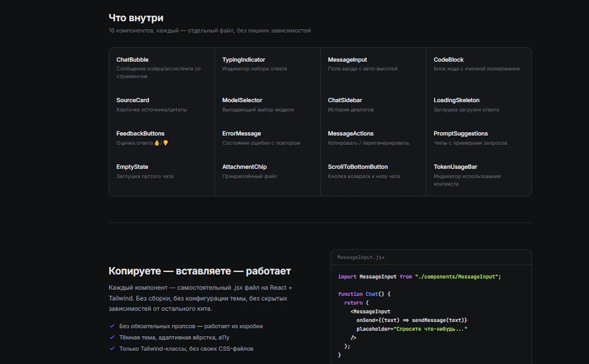Viewport: 589px width, 364px height.
Task: Choose the MessageActions component title
Action: click(x=350, y=133)
